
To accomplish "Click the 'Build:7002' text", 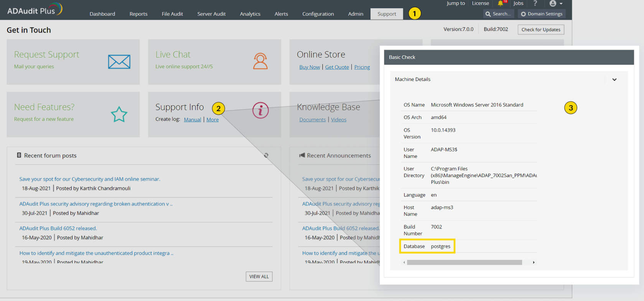I will [x=496, y=29].
